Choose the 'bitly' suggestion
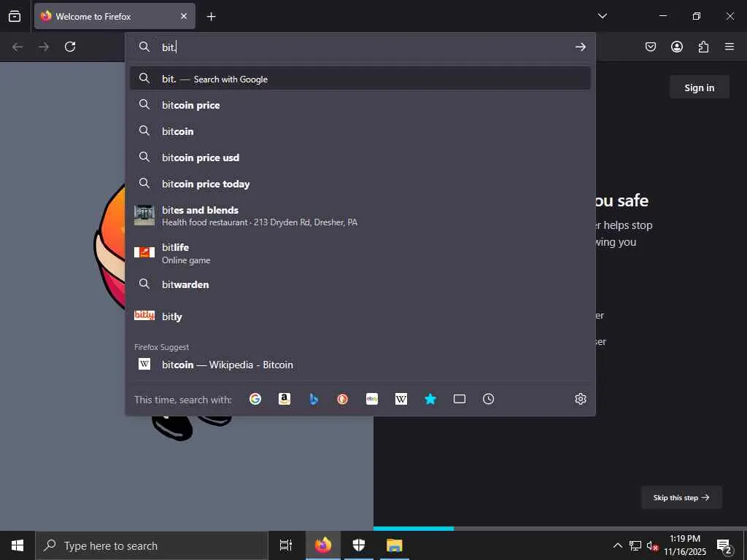The width and height of the screenshot is (747, 560). (x=360, y=316)
